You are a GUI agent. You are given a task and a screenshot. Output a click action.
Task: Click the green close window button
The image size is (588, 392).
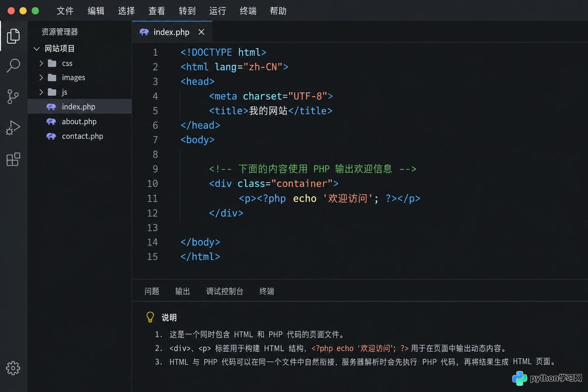point(36,11)
